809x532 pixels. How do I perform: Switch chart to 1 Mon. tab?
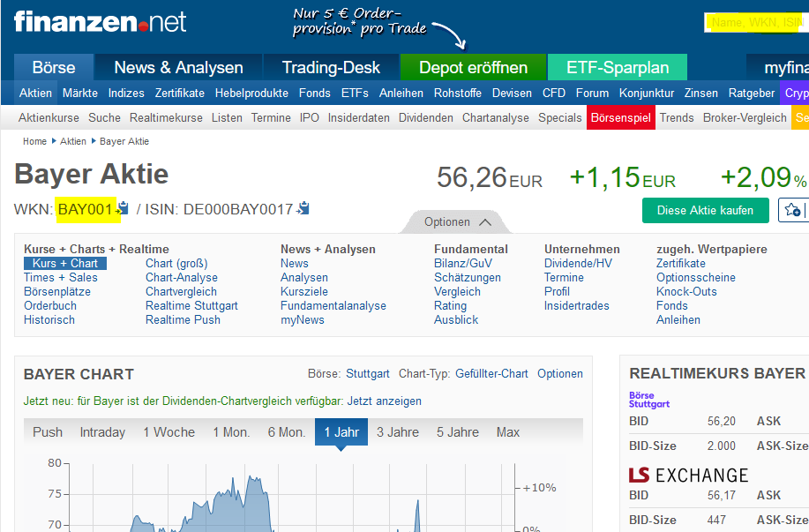[231, 432]
